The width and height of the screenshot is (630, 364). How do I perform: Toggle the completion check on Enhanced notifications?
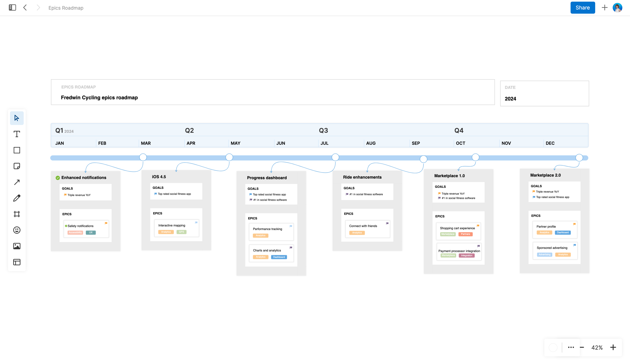[x=58, y=177]
